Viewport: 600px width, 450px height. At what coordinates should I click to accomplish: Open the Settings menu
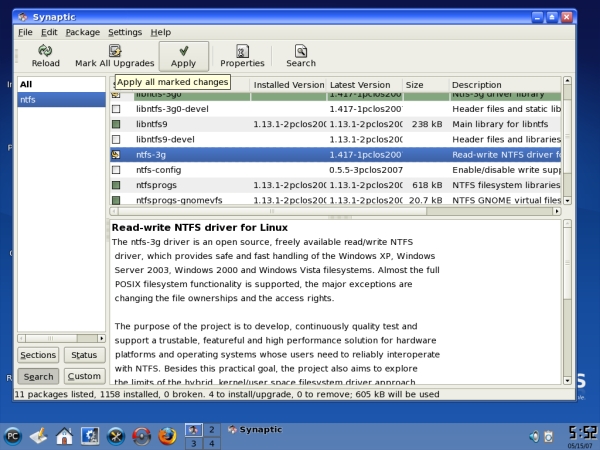[x=125, y=32]
